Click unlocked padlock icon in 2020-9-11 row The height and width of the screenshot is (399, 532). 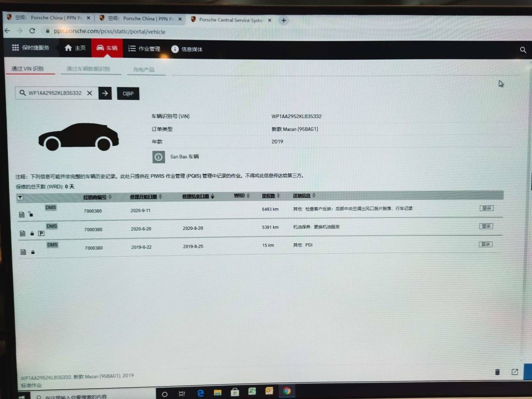(31, 214)
